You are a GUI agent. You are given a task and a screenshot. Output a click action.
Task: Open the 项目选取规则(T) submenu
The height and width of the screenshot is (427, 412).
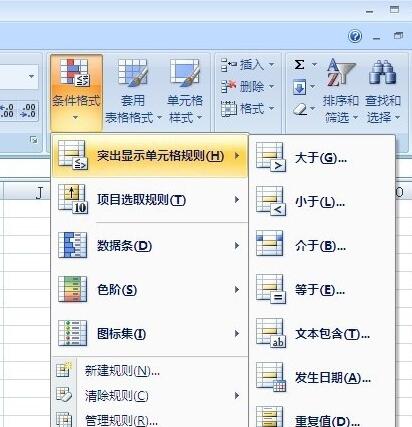click(150, 200)
